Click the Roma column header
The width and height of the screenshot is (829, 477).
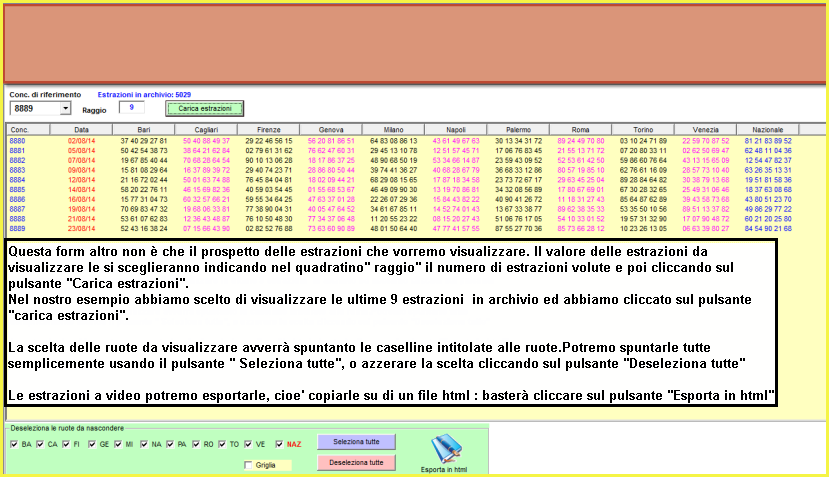[x=581, y=130]
